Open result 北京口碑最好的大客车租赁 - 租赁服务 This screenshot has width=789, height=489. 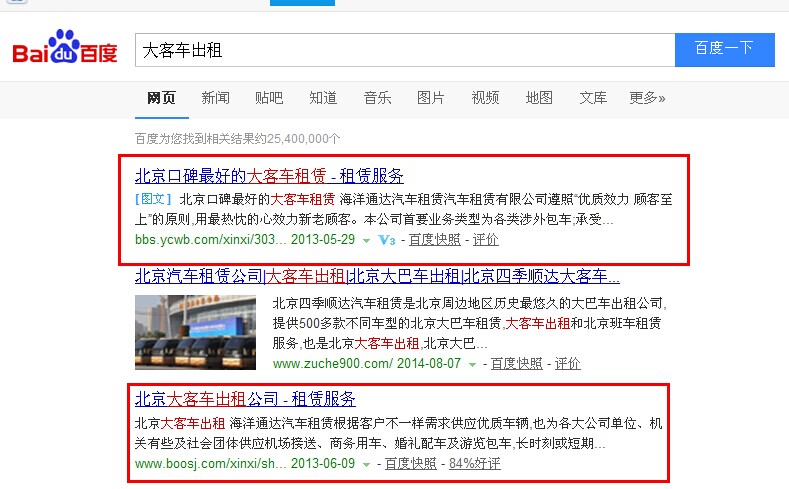(x=269, y=176)
